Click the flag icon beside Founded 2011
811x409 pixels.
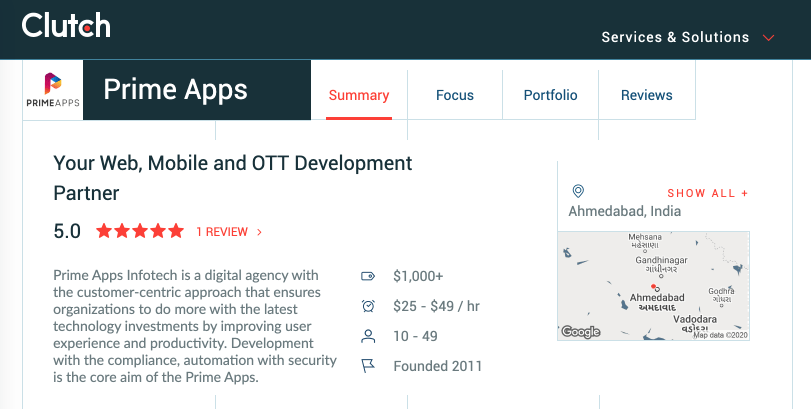pos(368,366)
